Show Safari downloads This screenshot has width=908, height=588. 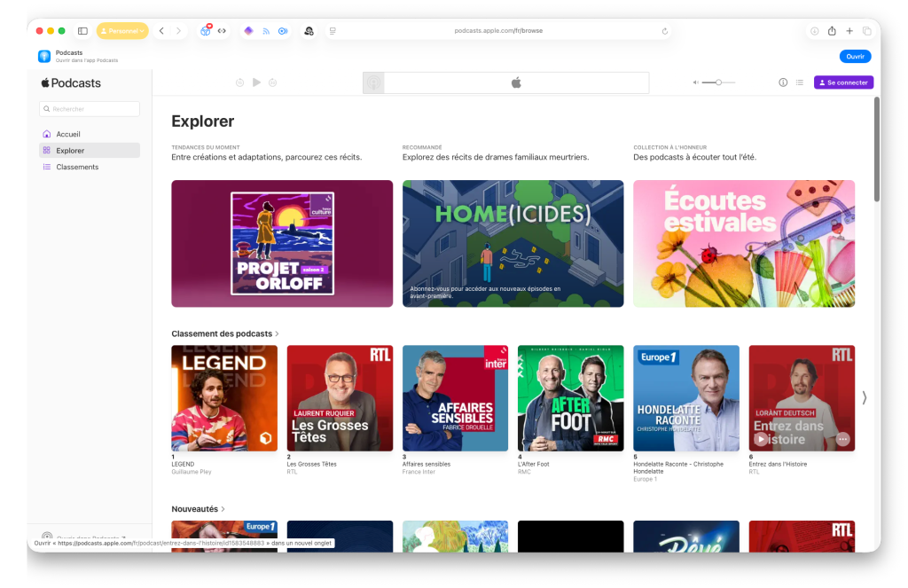tap(814, 31)
